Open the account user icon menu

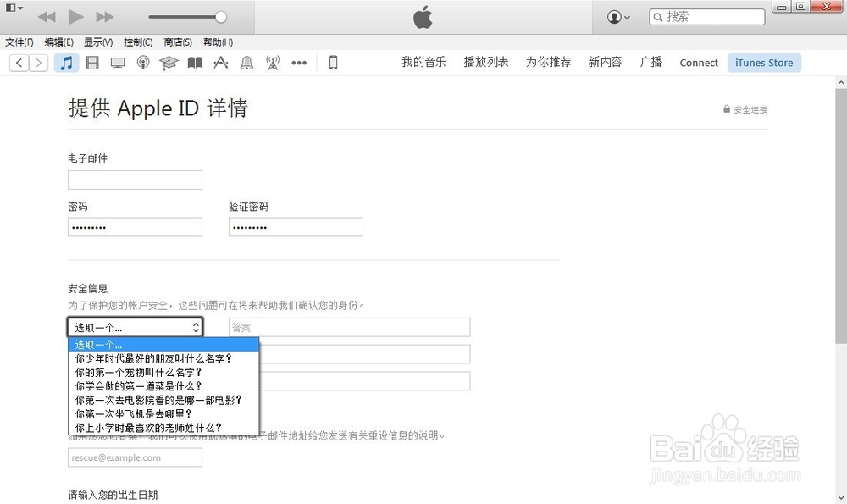tap(618, 17)
